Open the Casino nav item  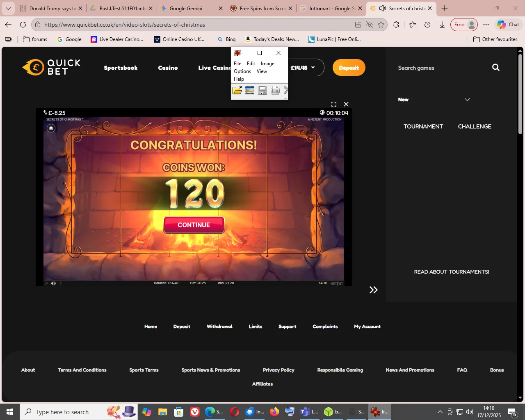pos(168,68)
